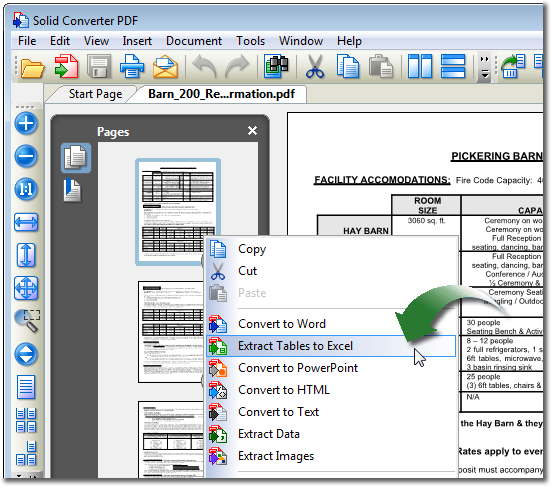Click the Open folder toolbar icon

click(32, 67)
